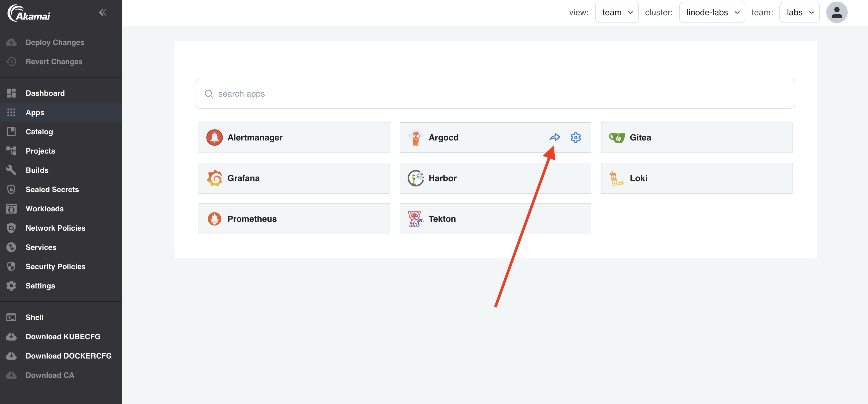This screenshot has height=404, width=868.
Task: Click the Download DOCKERCFG link text
Action: tap(68, 356)
